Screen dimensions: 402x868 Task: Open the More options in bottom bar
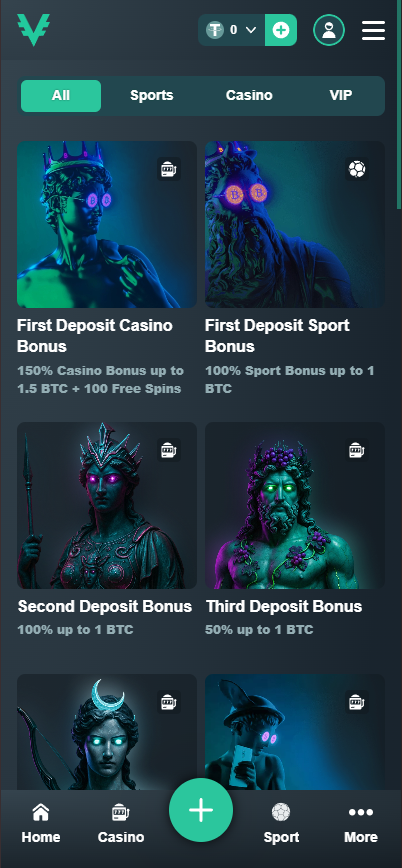pos(361,825)
